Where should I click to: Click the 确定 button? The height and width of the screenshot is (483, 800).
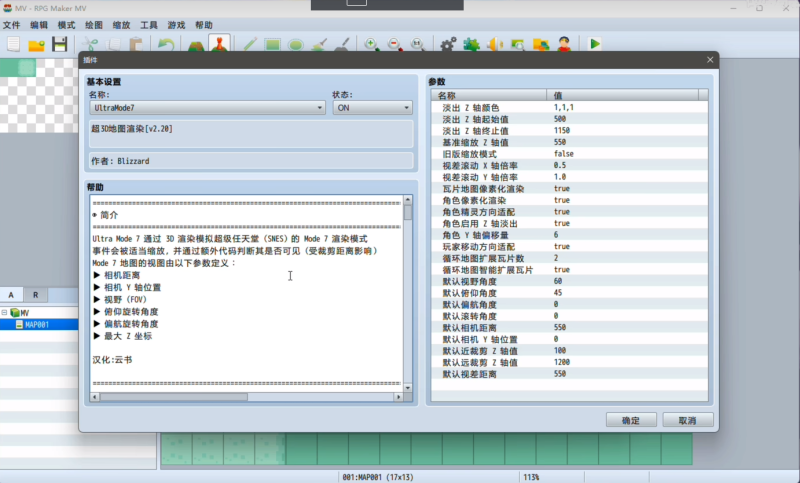[631, 420]
